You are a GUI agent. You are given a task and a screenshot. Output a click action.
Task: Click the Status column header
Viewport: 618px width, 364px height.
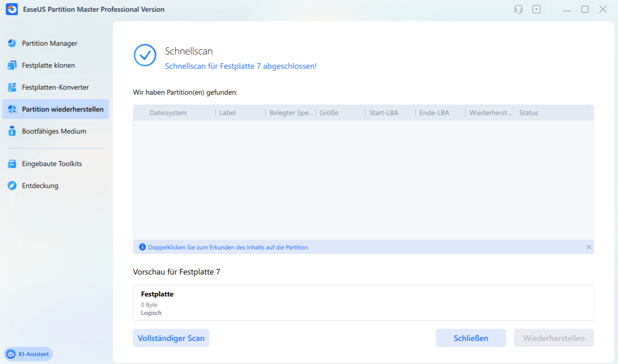pyautogui.click(x=529, y=113)
